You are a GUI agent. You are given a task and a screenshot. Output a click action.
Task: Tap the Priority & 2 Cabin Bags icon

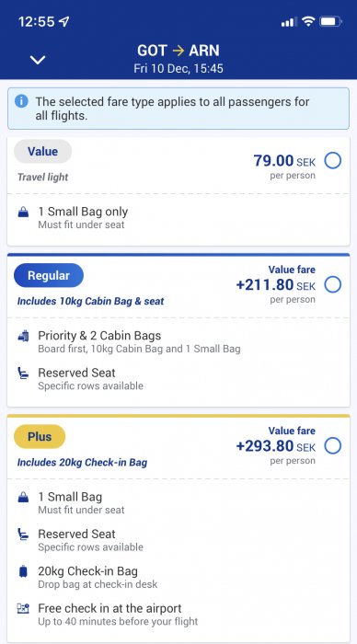pos(23,337)
